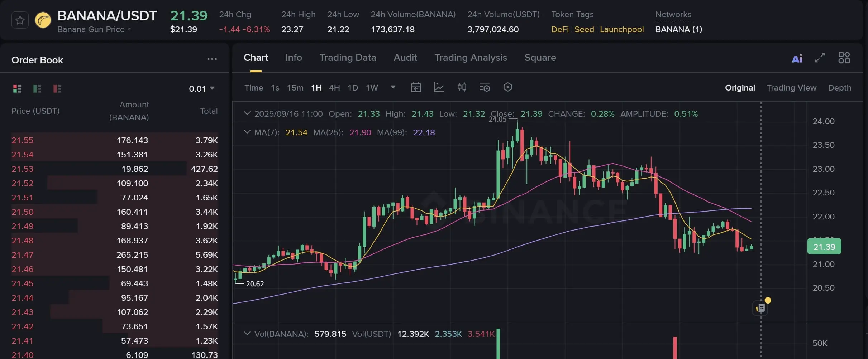The image size is (868, 359).
Task: Click the Banana Gun coin logo
Action: coord(43,20)
